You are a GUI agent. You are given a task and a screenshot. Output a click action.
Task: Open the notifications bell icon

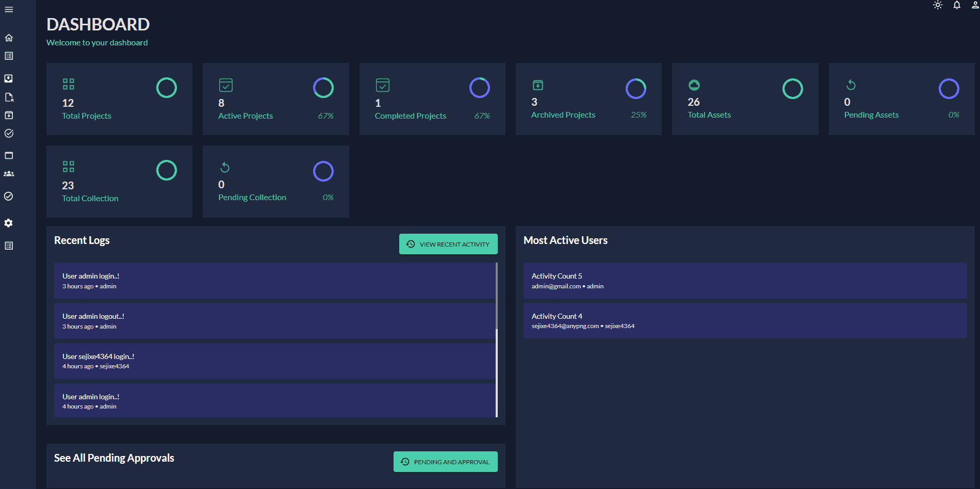(x=957, y=5)
